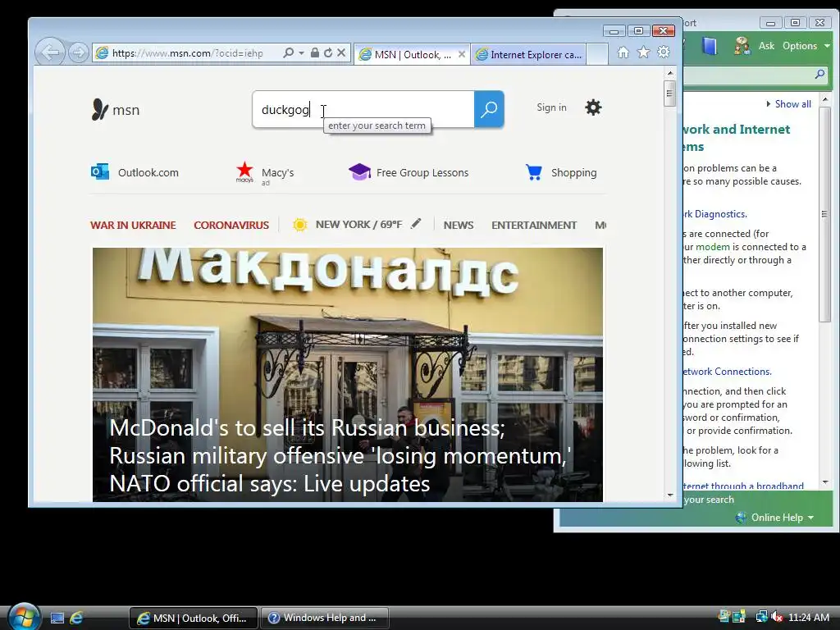Click the Show Desktop quick launch icon

[x=57, y=618]
